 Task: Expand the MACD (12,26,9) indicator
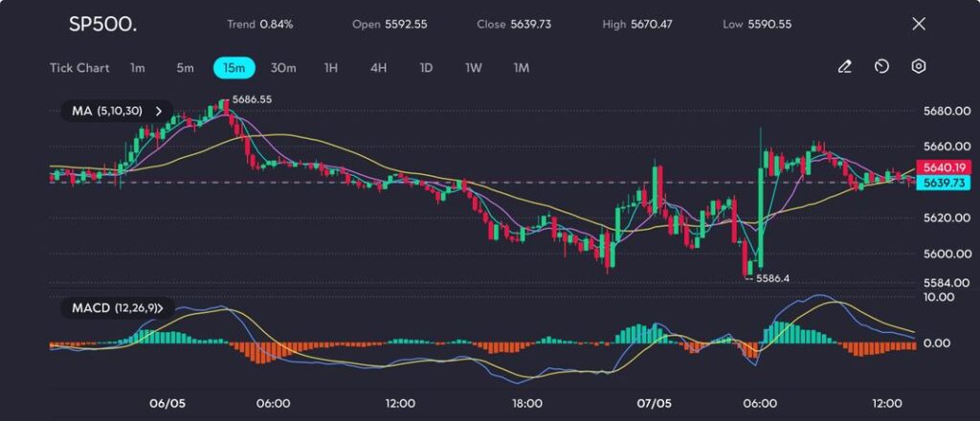point(117,308)
